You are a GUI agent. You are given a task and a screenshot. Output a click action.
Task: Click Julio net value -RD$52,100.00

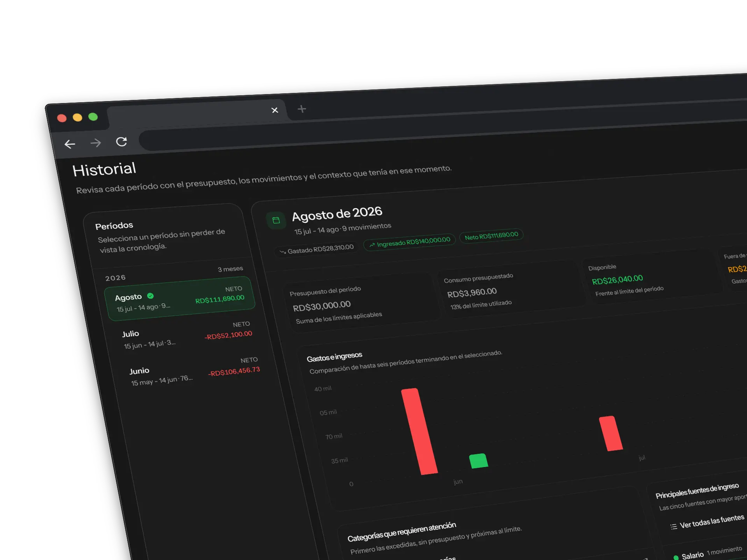[x=228, y=335]
